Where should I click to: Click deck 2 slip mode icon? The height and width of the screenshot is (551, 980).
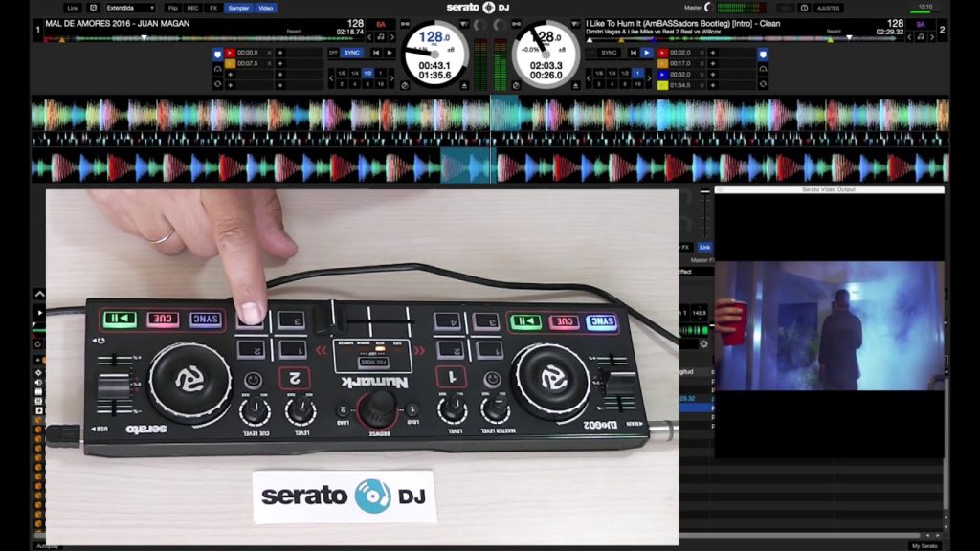click(x=516, y=85)
